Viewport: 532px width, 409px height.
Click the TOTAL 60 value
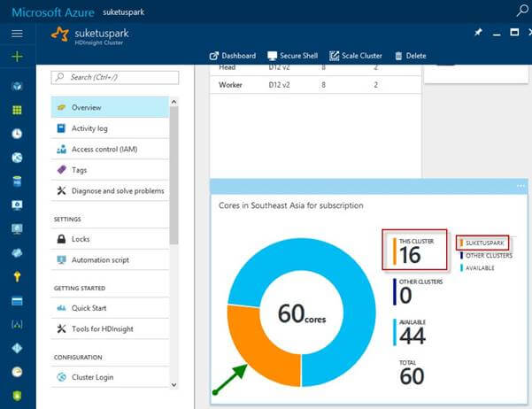412,376
